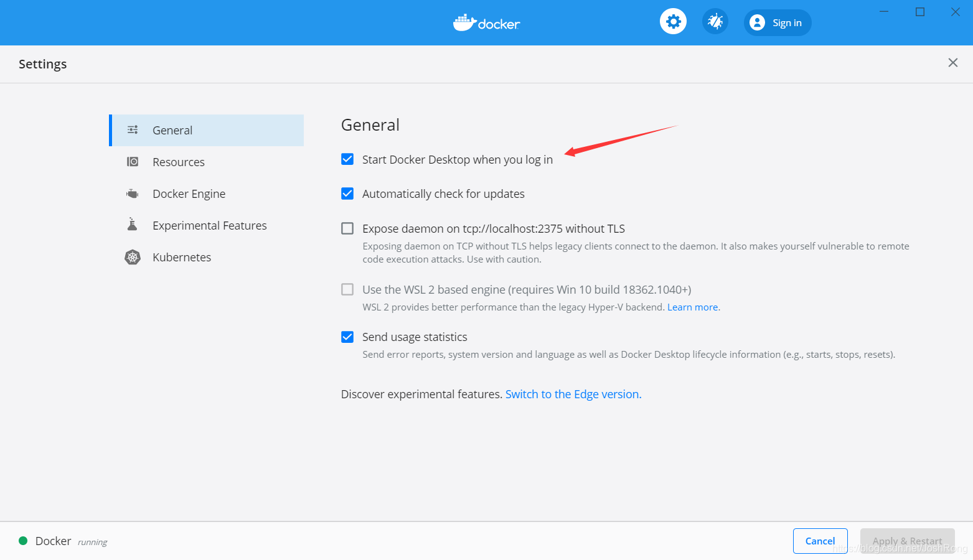The image size is (973, 560).
Task: Click the 'Docker' label in status bar
Action: click(x=53, y=541)
